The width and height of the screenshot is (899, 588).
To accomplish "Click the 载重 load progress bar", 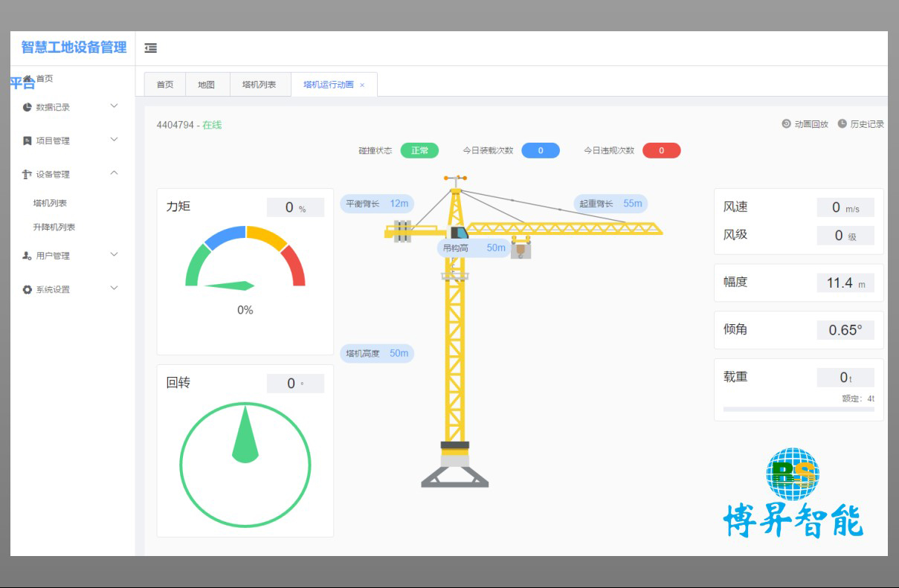I will pos(799,409).
